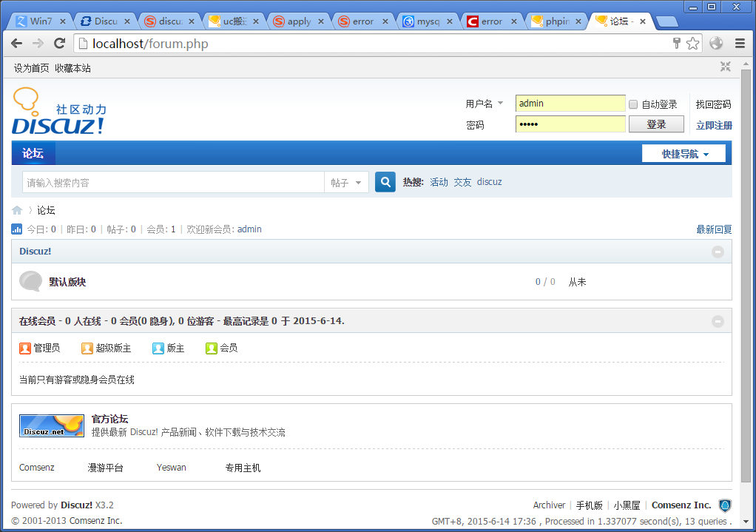
Task: Enable the 自动登录 checkbox
Action: (x=633, y=104)
